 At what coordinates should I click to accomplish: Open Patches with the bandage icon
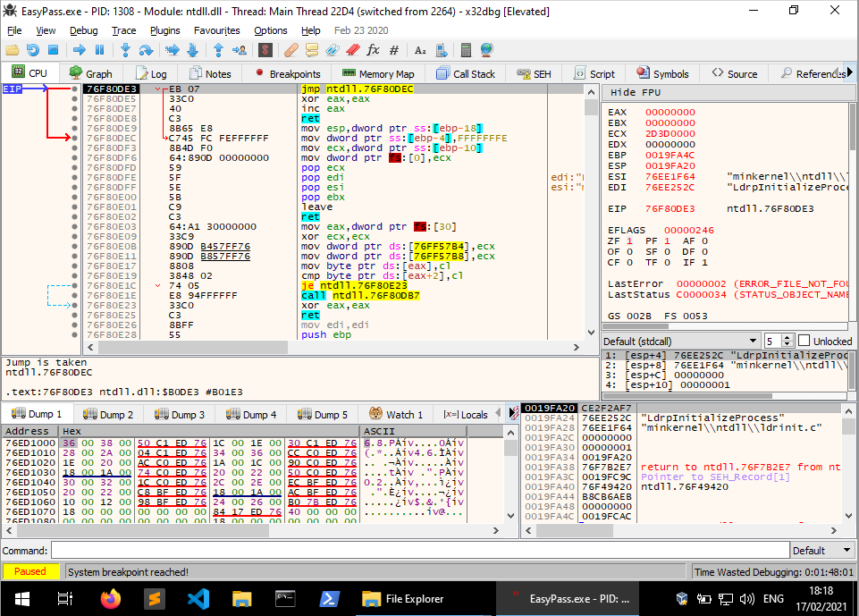[291, 50]
